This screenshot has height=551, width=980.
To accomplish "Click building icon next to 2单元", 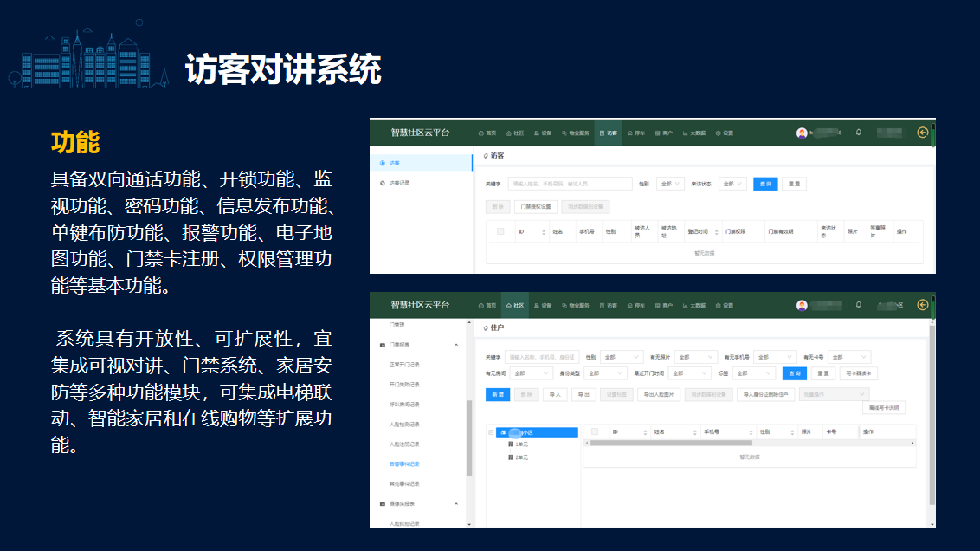I will pos(511,457).
